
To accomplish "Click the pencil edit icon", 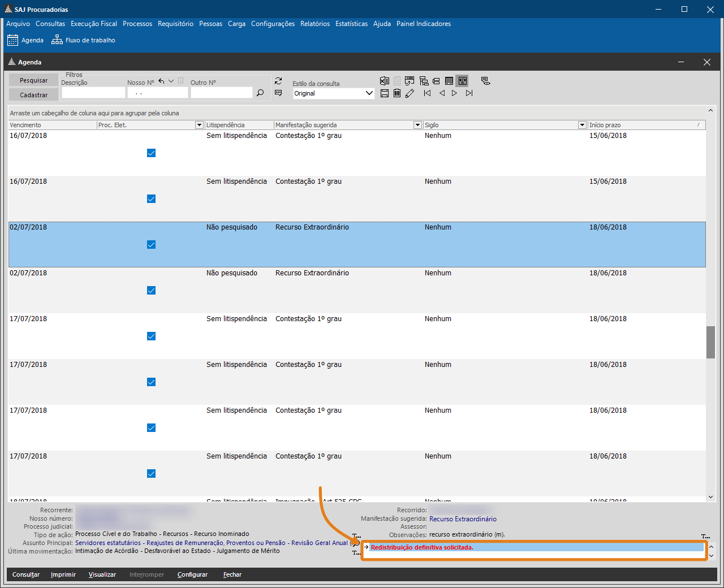I will 410,93.
